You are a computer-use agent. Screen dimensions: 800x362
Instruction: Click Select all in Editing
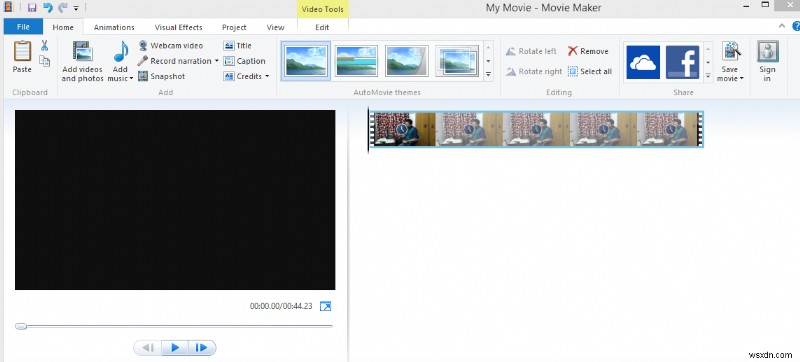(590, 71)
